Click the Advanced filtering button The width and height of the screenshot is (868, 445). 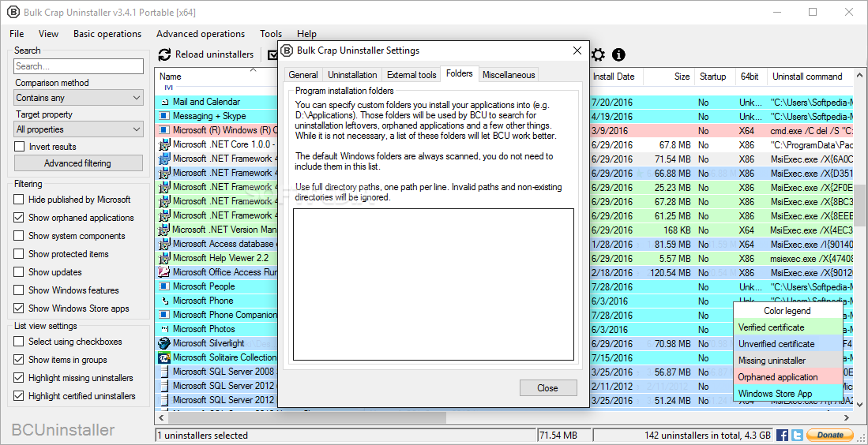point(77,163)
